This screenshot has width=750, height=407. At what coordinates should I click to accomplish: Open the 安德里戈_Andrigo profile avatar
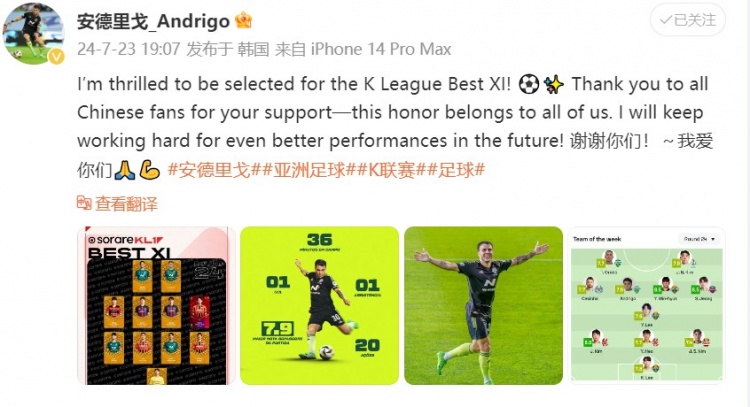click(x=33, y=33)
